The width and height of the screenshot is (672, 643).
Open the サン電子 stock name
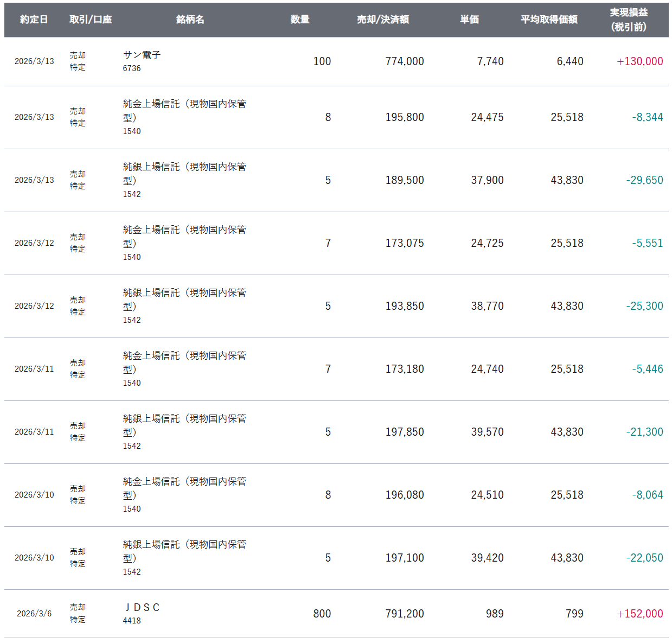142,55
